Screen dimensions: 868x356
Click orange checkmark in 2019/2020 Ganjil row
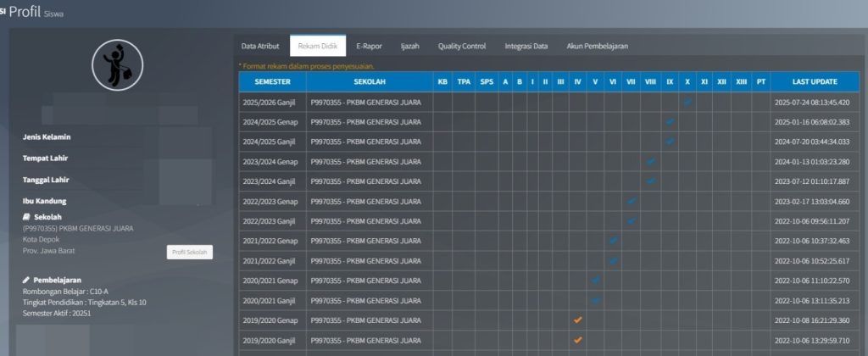(x=577, y=340)
